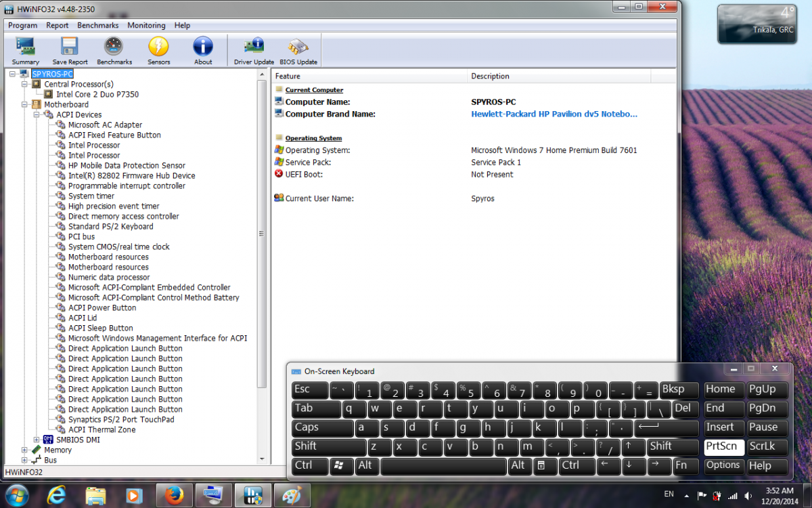Click Help key on On-Screen Keyboard
Screen dimensions: 812x508
[767, 465]
